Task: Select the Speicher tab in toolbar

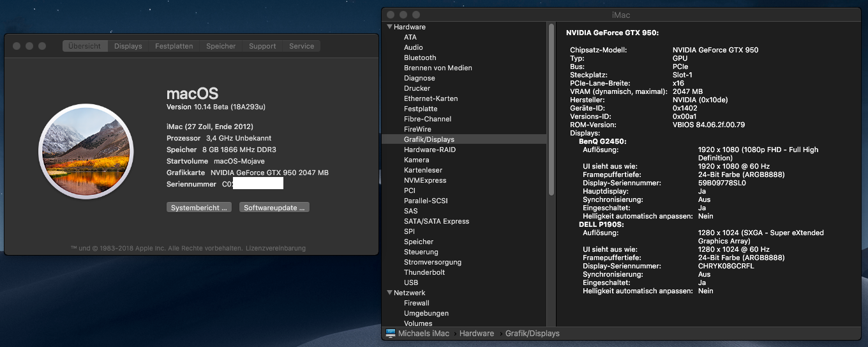Action: (x=221, y=46)
